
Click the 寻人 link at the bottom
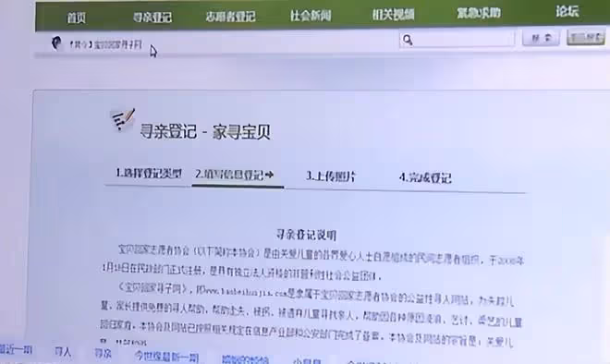click(x=63, y=352)
